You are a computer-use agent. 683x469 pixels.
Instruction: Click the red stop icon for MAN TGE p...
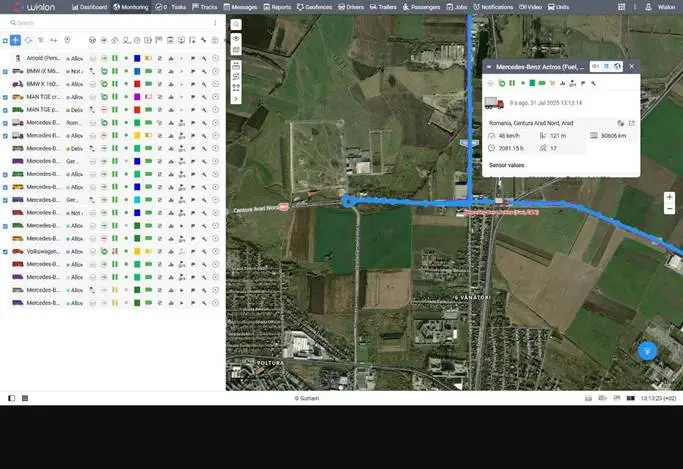point(104,110)
